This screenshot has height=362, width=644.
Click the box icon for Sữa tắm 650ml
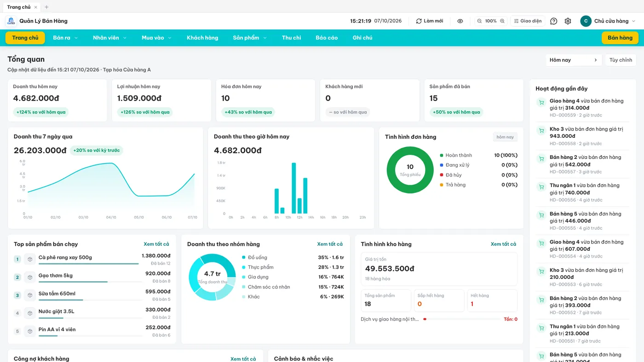[30, 295]
